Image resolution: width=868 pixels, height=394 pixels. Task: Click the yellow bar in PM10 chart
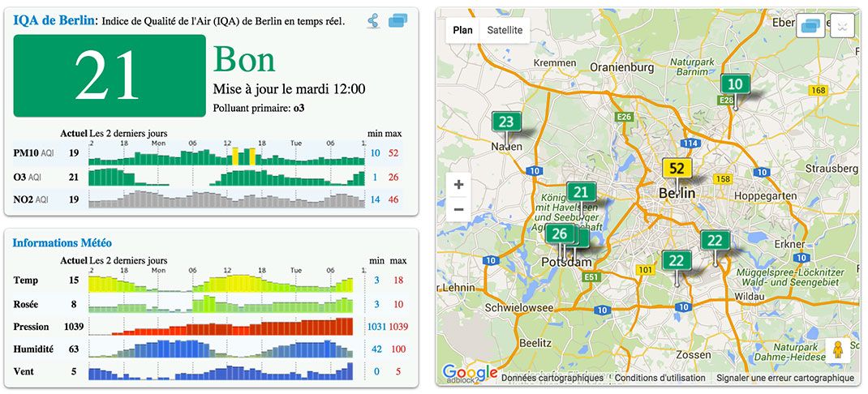[236, 156]
